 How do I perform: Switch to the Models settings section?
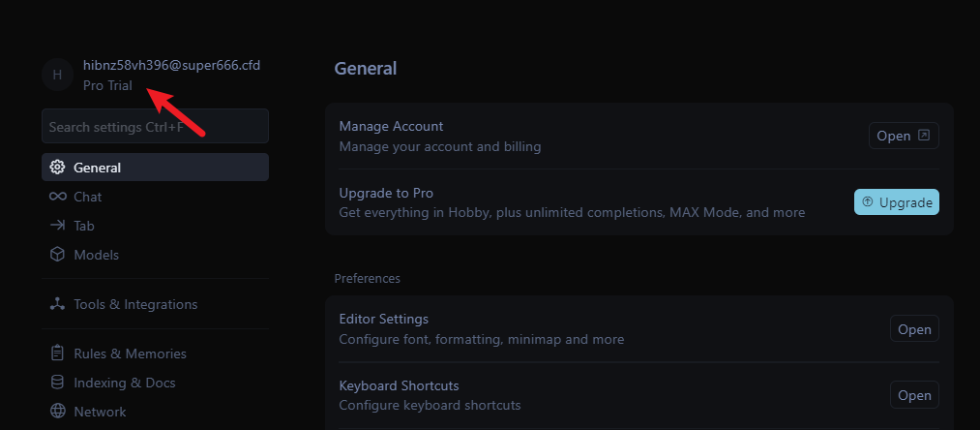(96, 255)
